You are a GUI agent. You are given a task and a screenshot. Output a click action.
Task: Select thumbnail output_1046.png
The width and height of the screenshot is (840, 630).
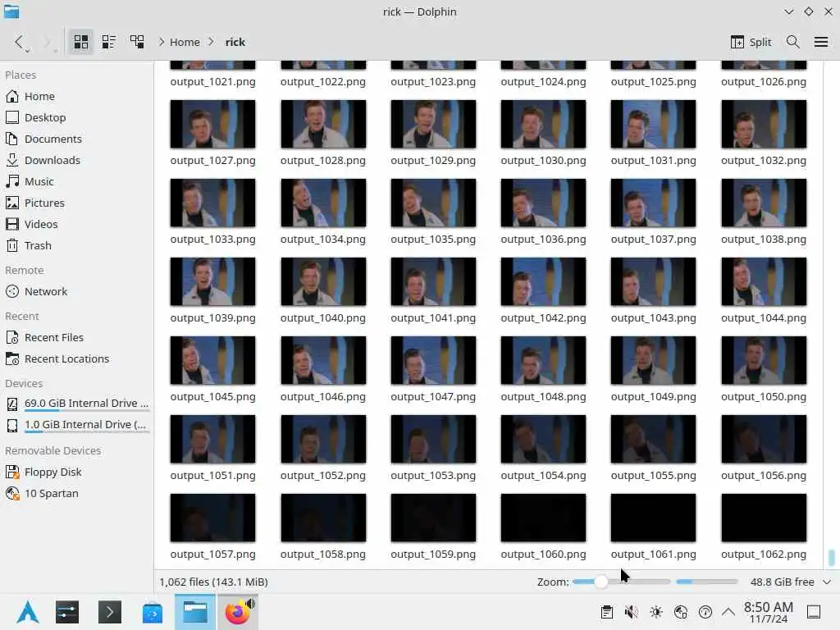point(323,360)
